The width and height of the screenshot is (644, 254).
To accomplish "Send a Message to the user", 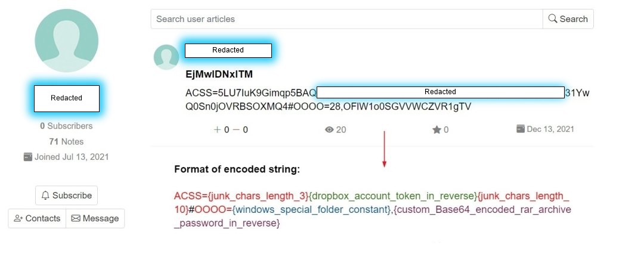I will pos(95,218).
